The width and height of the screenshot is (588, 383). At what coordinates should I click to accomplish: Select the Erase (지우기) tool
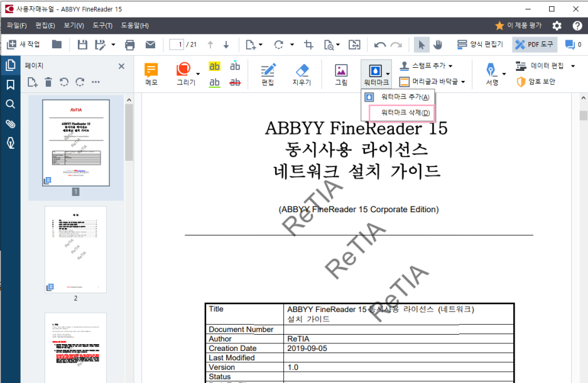click(302, 74)
